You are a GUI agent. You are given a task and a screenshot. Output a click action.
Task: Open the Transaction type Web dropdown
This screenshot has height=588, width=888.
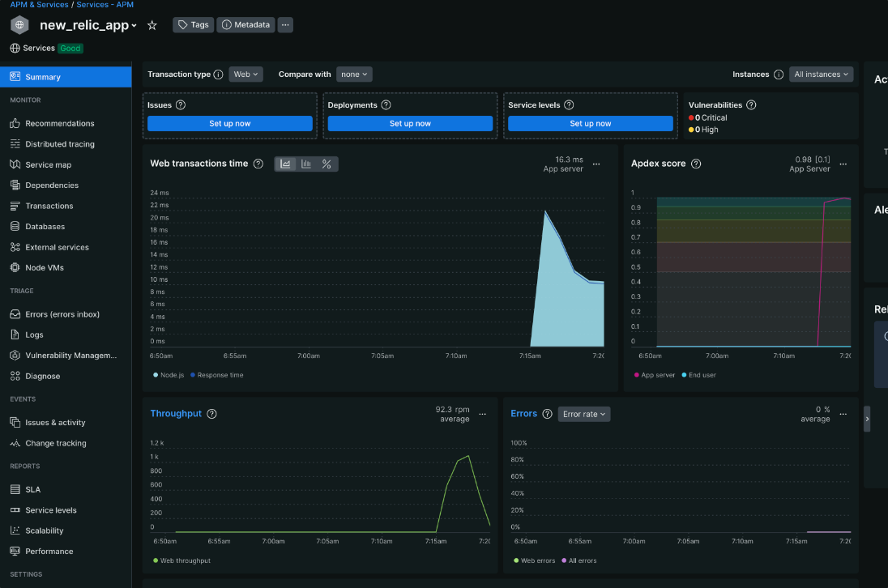pos(245,74)
